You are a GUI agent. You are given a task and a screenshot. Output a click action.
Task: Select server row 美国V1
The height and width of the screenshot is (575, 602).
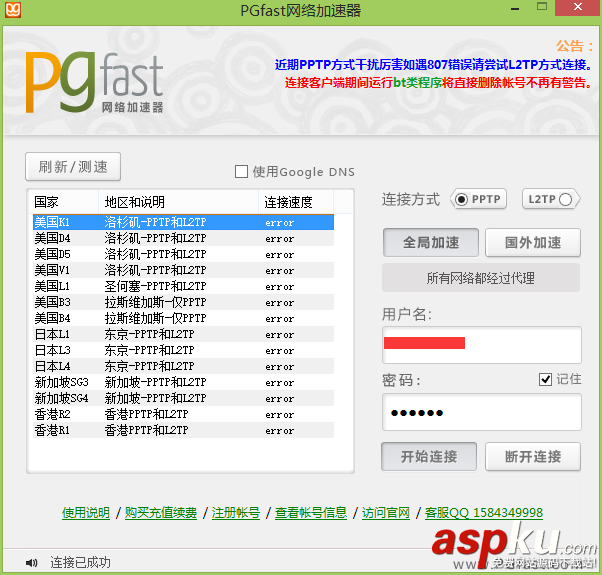tap(183, 270)
